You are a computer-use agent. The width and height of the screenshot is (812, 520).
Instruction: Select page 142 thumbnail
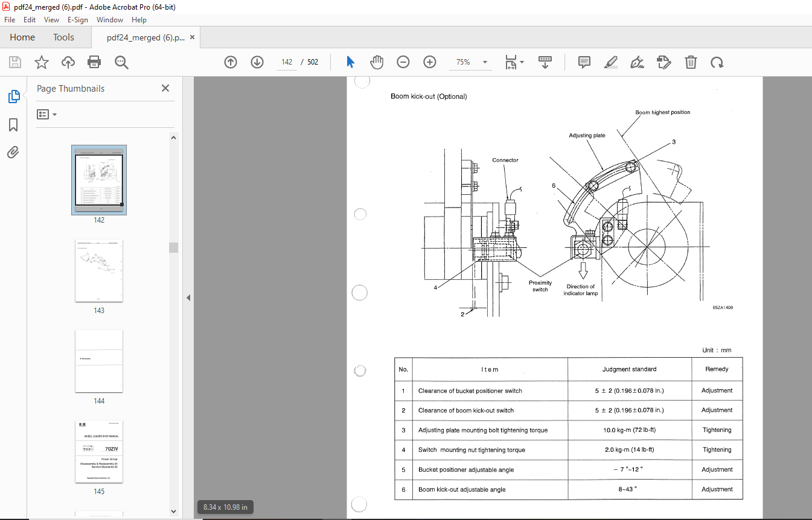(99, 180)
